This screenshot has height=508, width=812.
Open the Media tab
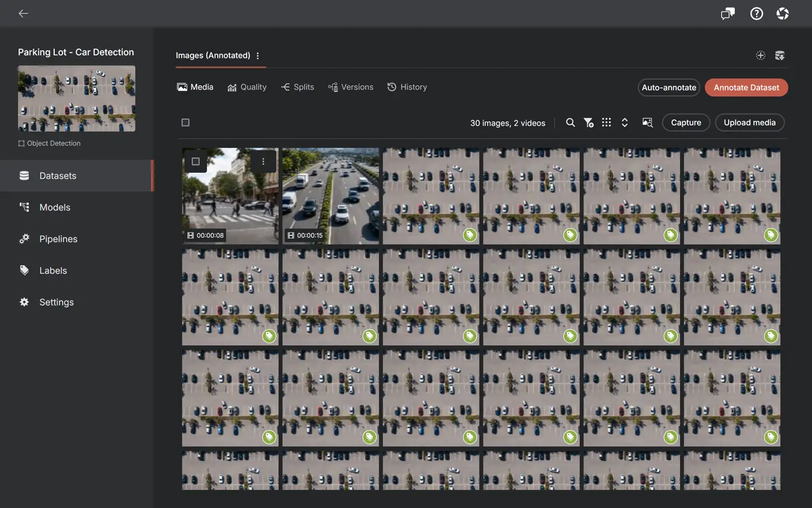tap(195, 87)
